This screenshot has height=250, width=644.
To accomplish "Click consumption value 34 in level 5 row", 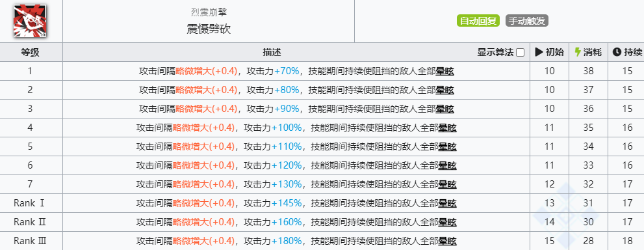I will coord(588,146).
